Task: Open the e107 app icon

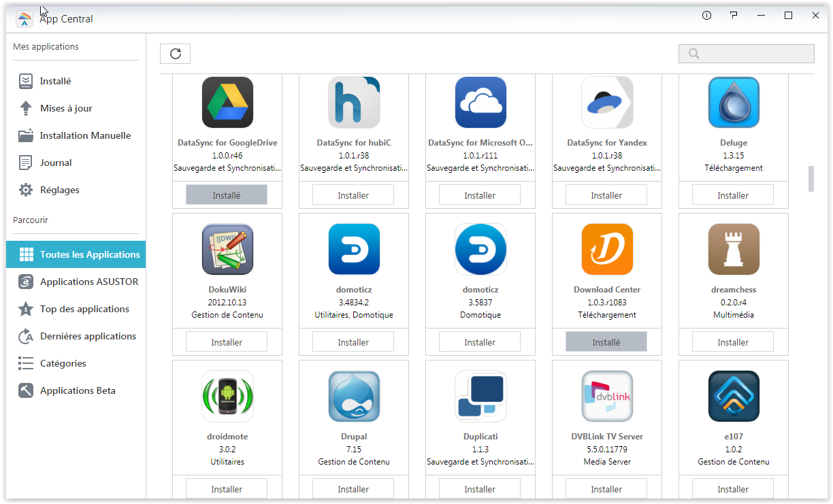Action: [x=734, y=397]
